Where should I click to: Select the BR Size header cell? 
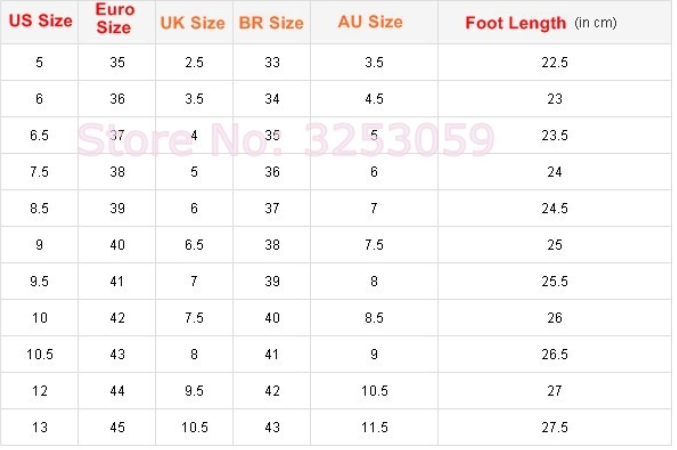click(271, 22)
